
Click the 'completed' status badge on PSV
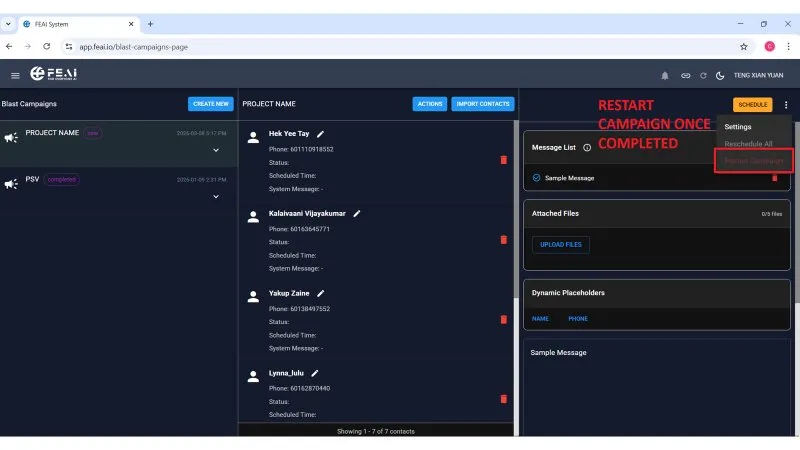coord(61,180)
